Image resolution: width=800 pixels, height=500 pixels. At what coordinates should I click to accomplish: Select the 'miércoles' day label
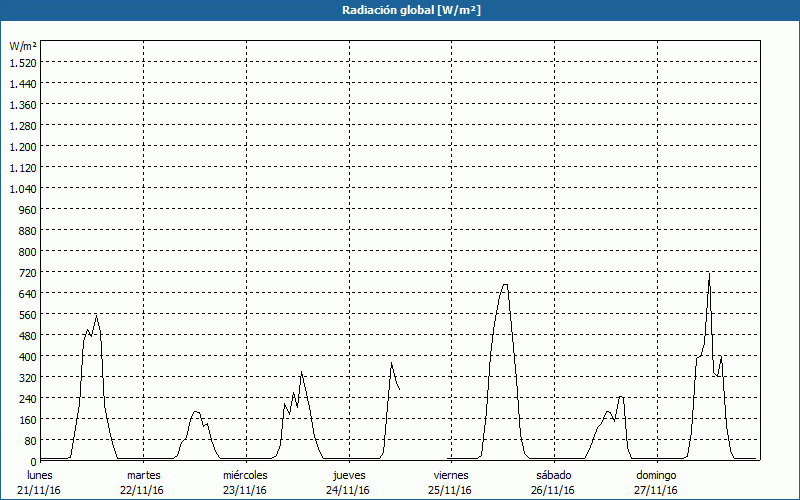point(245,475)
